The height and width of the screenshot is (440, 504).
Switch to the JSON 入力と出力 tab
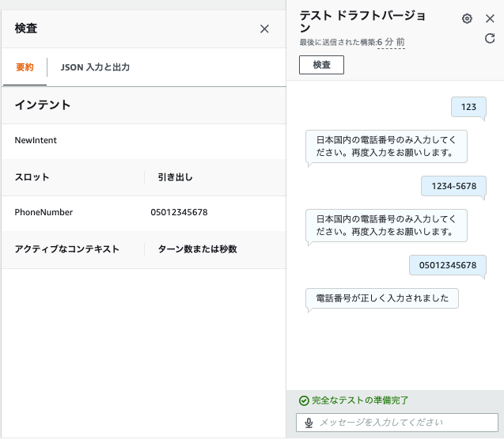pos(95,67)
